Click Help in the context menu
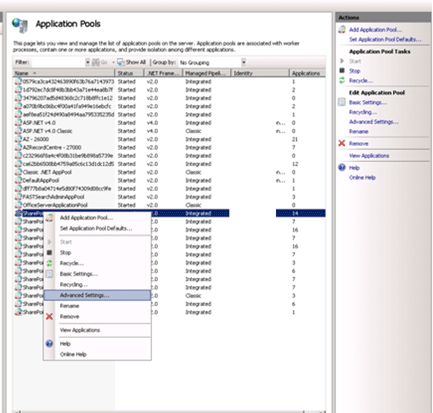The height and width of the screenshot is (413, 433). click(x=65, y=343)
